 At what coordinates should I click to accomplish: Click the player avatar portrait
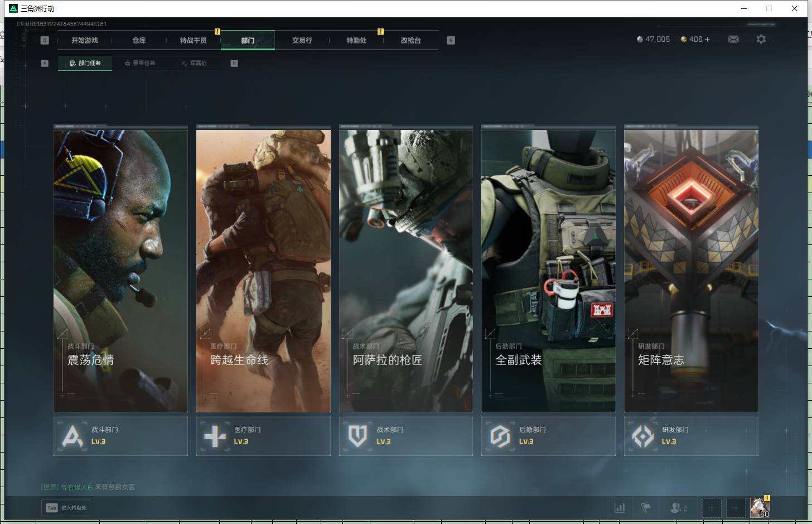[759, 508]
